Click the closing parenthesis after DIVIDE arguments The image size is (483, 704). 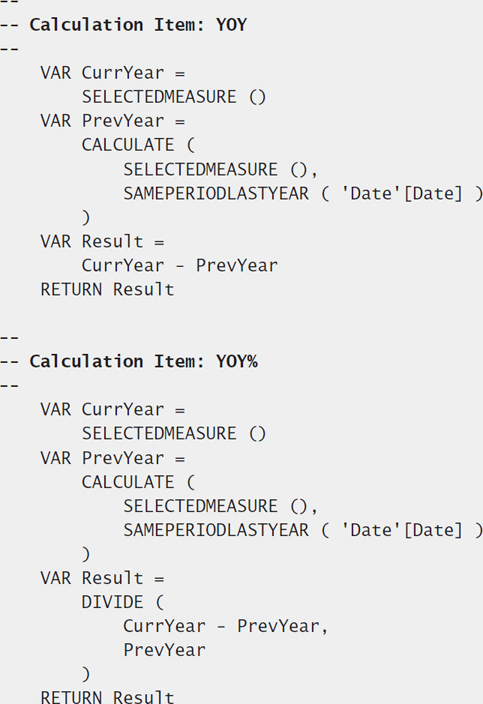point(86,674)
